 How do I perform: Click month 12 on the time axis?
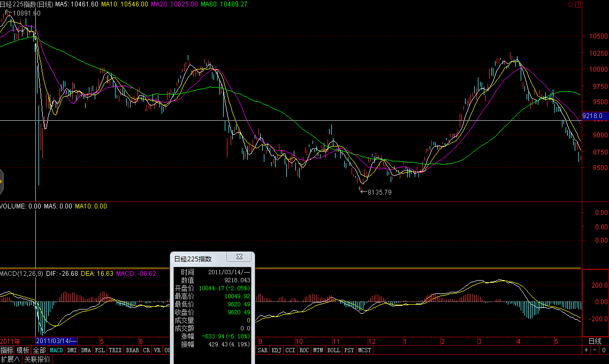[x=372, y=342]
